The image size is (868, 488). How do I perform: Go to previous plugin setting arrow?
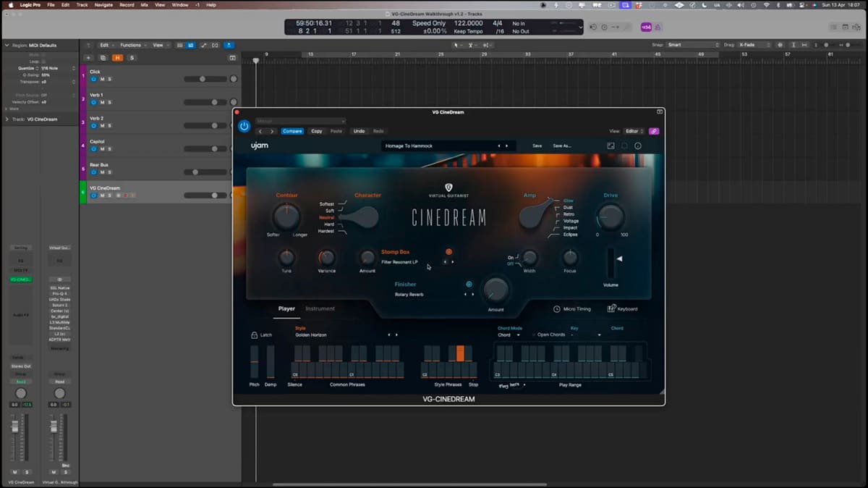260,131
